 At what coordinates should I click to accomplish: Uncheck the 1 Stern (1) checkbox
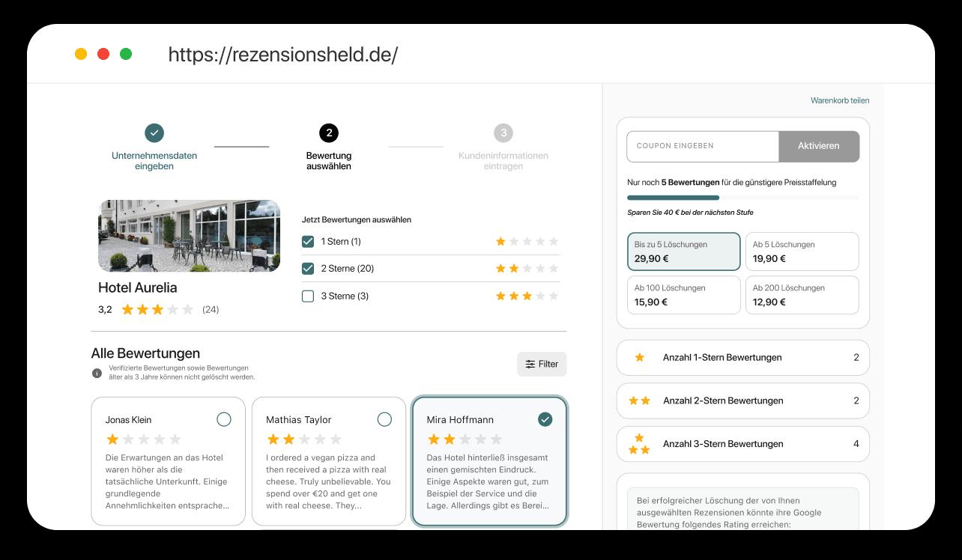[308, 242]
